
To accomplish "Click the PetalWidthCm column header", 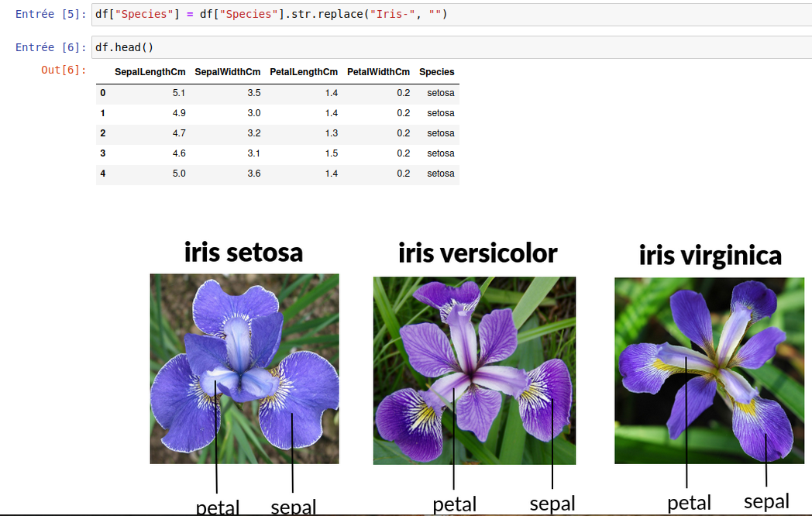I will coord(378,72).
